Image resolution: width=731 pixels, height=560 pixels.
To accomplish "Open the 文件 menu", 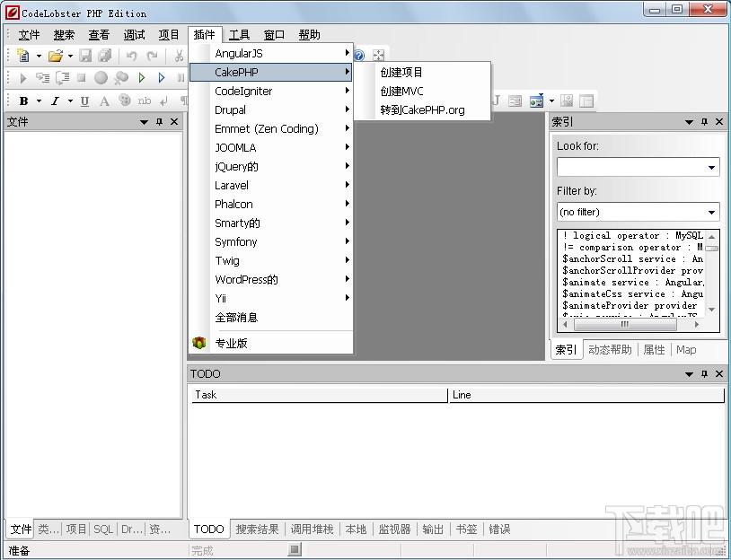I will (29, 35).
